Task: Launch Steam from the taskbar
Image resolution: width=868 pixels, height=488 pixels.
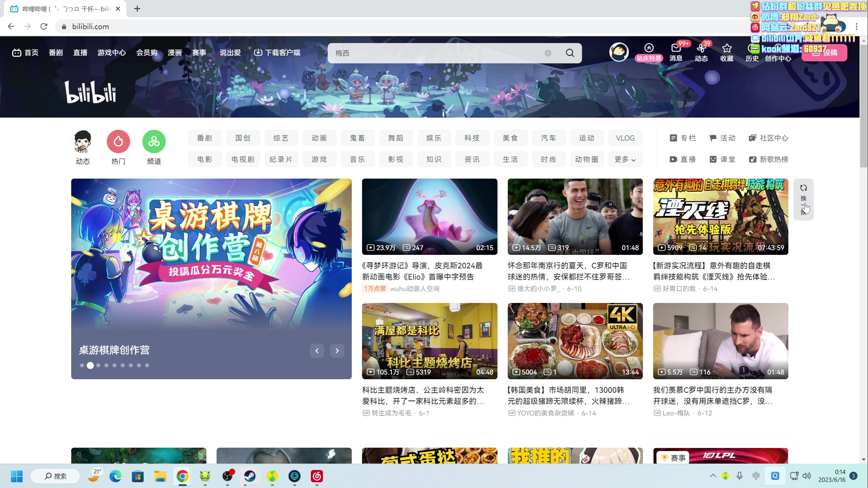Action: click(x=250, y=476)
